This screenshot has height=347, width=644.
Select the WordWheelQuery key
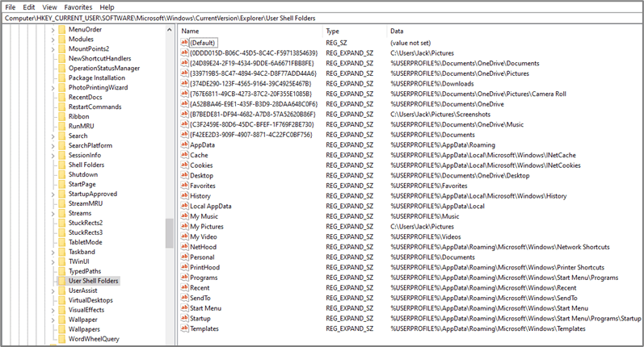pyautogui.click(x=94, y=339)
